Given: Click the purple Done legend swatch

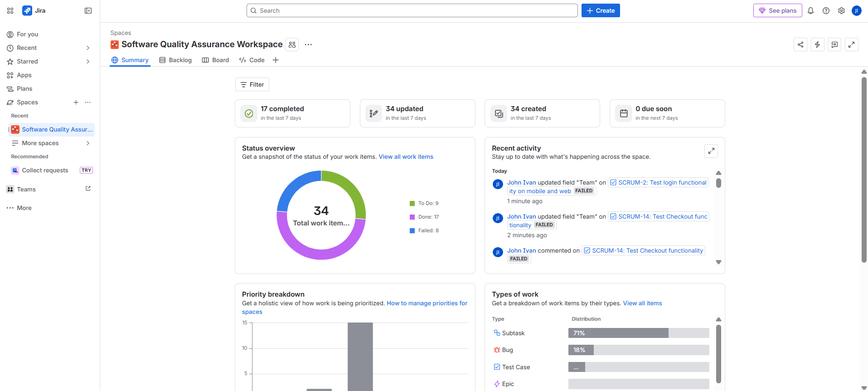Looking at the screenshot, I should (412, 217).
